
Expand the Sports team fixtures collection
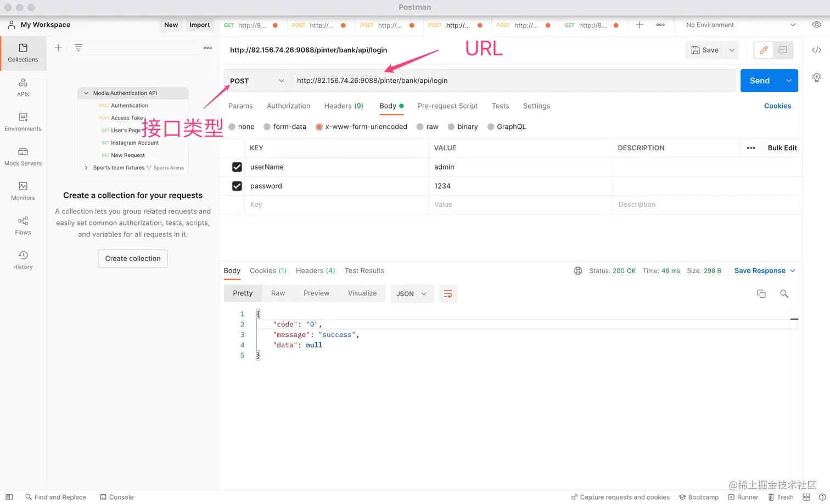pyautogui.click(x=86, y=168)
